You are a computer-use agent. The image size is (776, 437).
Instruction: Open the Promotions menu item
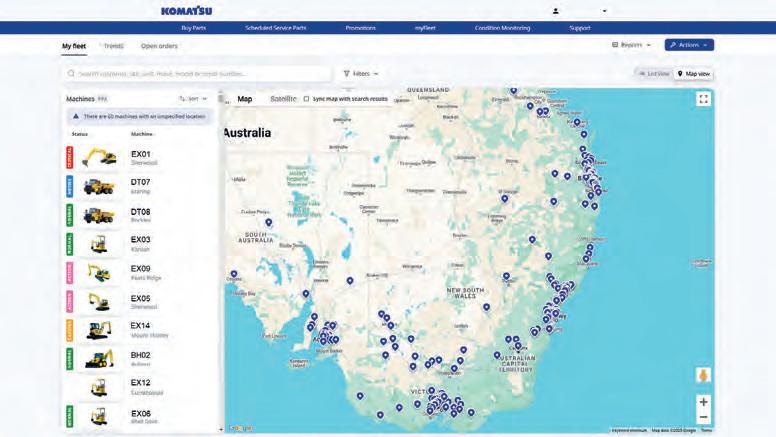[360, 28]
